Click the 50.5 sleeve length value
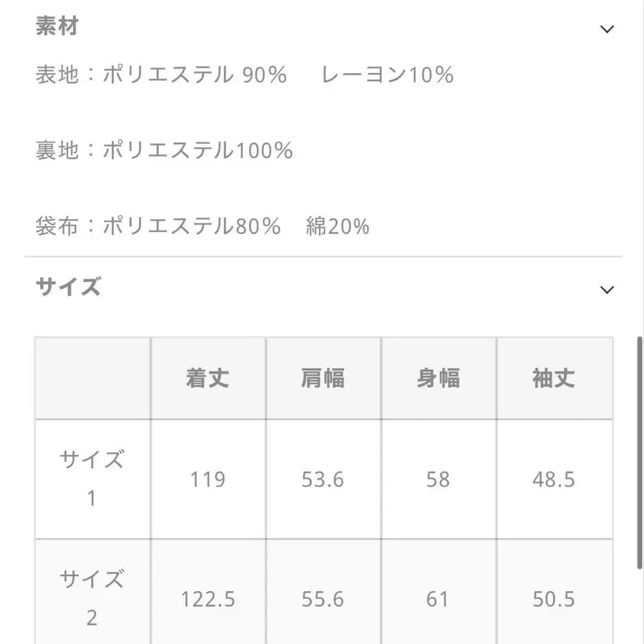 [555, 598]
